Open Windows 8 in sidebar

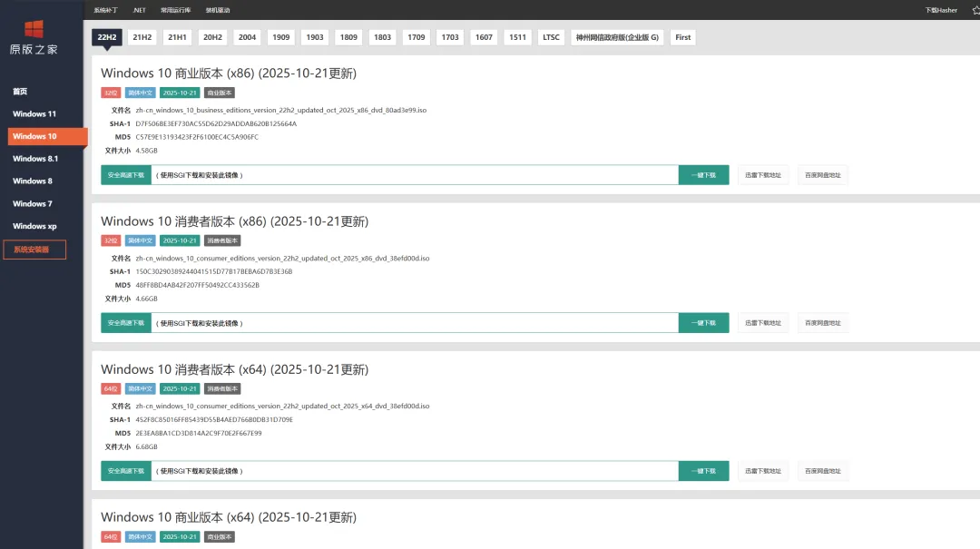[x=33, y=181]
